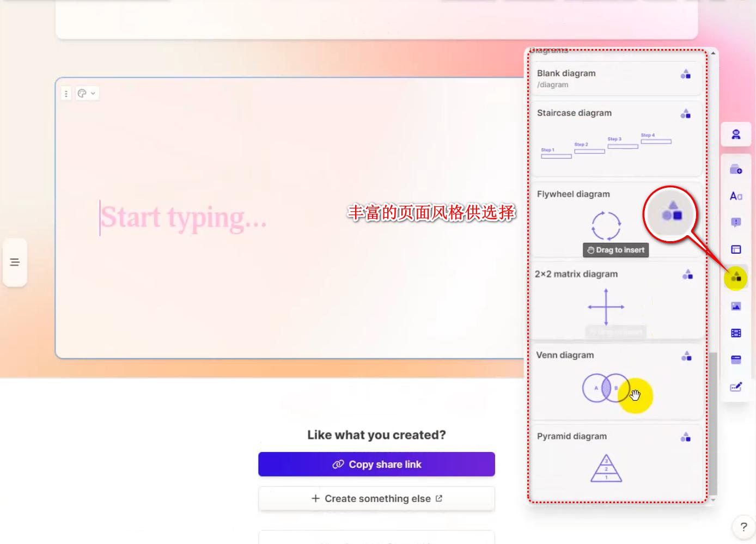Image resolution: width=756 pixels, height=544 pixels.
Task: Click the Copy share link button
Action: pos(376,464)
